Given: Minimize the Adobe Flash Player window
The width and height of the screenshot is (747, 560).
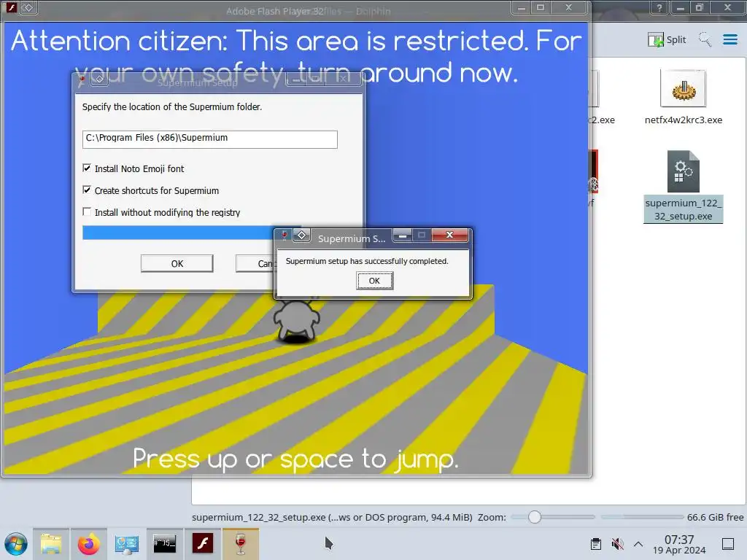Looking at the screenshot, I should [522, 7].
